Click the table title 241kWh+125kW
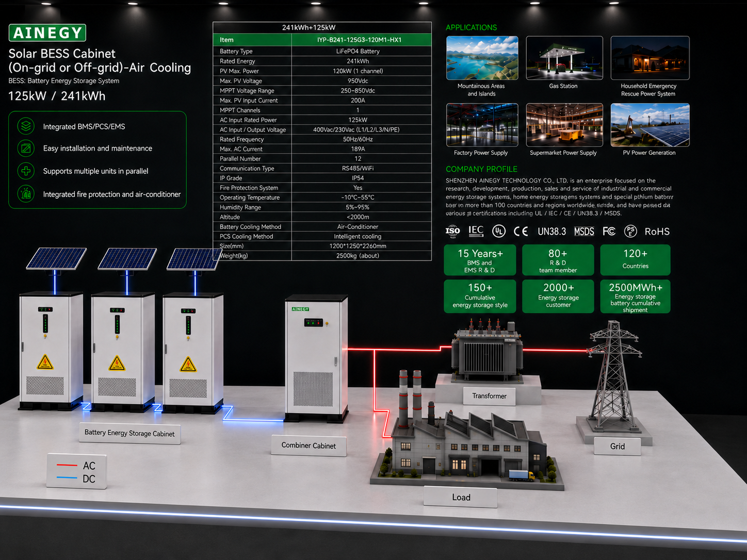This screenshot has height=560, width=747. click(308, 27)
